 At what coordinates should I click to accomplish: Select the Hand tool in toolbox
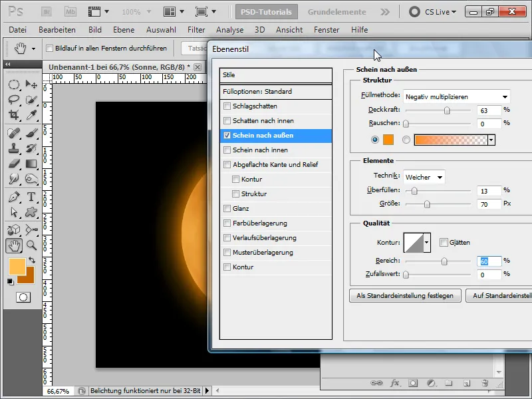coord(13,245)
